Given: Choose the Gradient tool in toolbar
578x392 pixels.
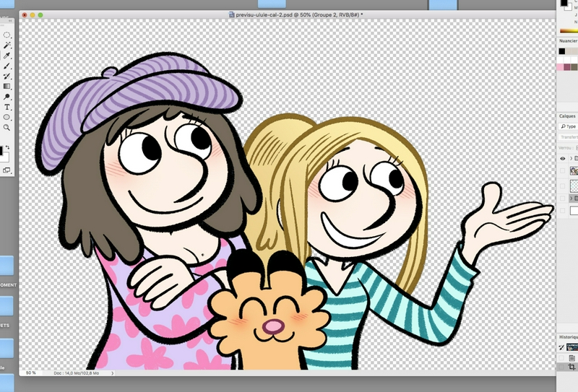Looking at the screenshot, I should (7, 86).
